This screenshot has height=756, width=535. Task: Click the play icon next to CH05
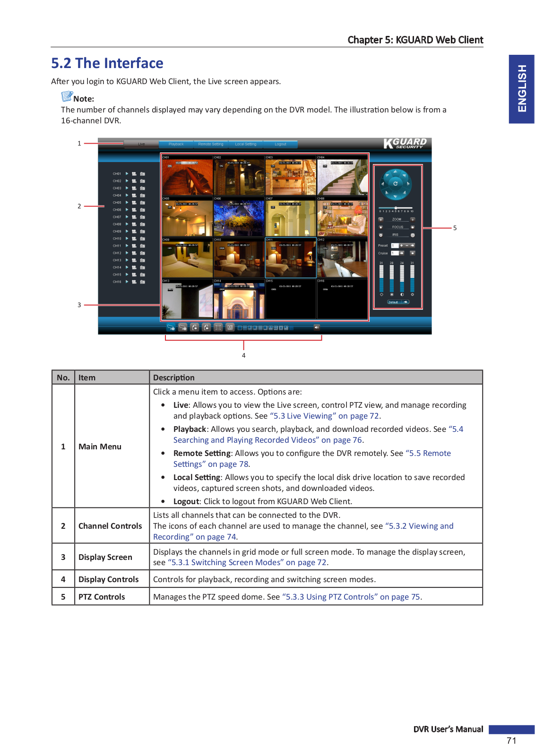(127, 203)
